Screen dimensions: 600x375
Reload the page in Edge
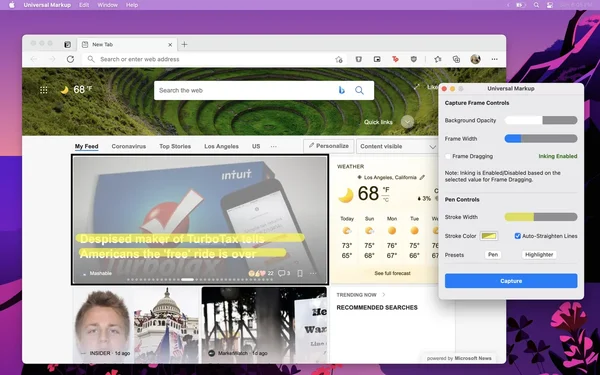point(70,59)
